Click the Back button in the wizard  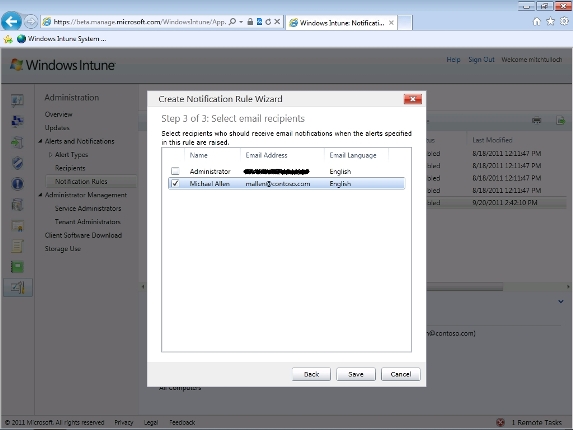pyautogui.click(x=311, y=374)
